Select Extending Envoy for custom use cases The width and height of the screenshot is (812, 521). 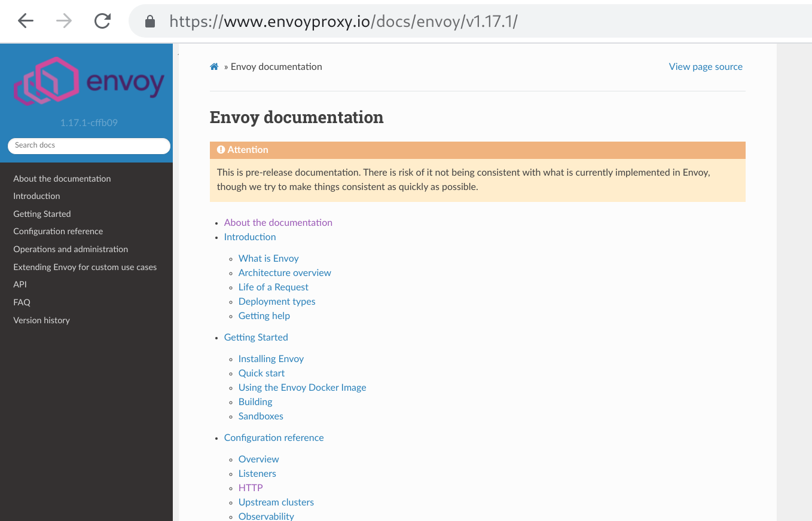85,267
